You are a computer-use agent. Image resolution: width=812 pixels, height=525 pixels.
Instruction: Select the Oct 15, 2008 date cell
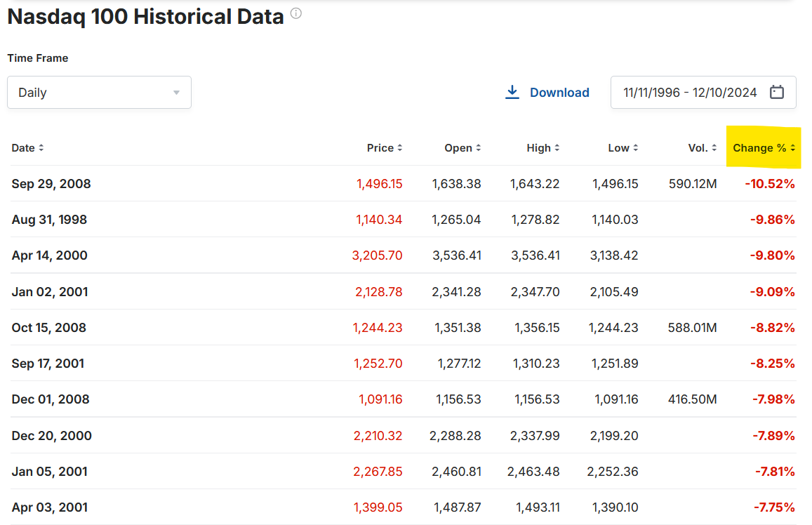pyautogui.click(x=48, y=328)
